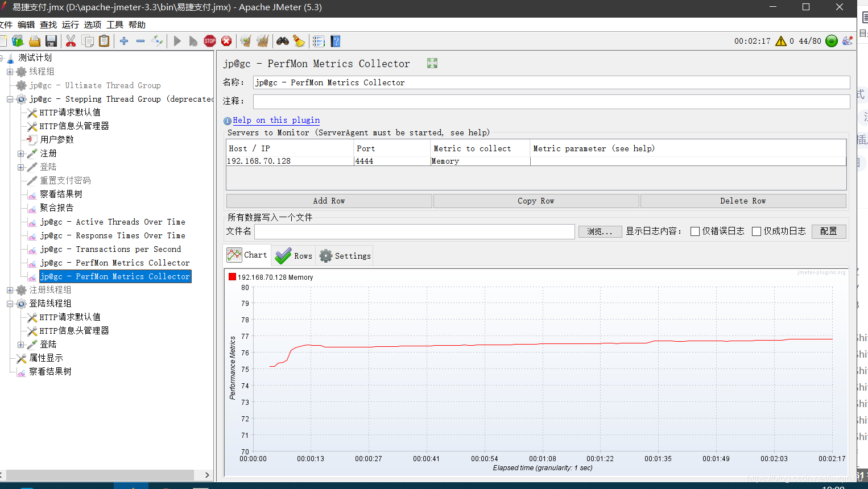868x489 pixels.
Task: Save the test plan with floppy icon
Action: click(x=51, y=41)
